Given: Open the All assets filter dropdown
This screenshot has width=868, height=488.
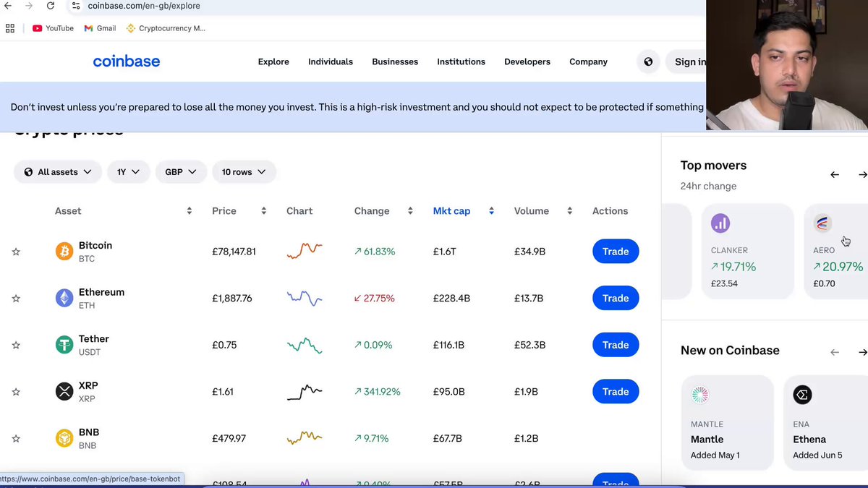Looking at the screenshot, I should (x=58, y=172).
